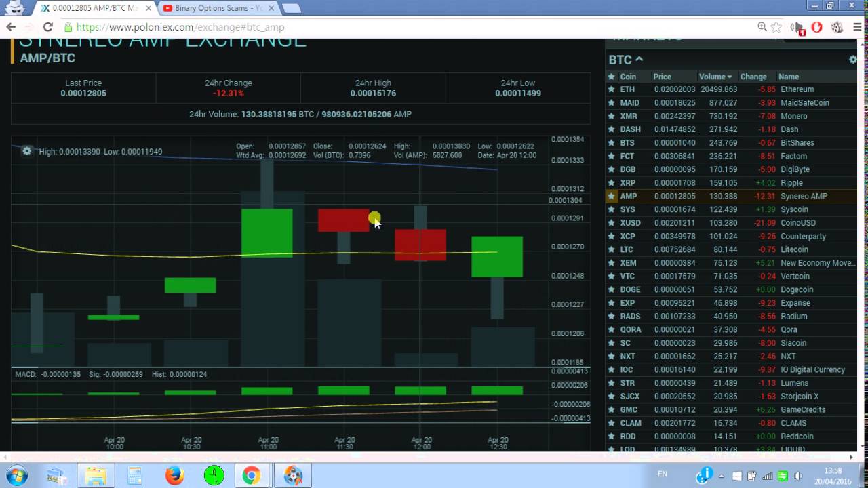Close the AMP/BTC browser tab
This screenshot has height=488, width=868.
click(147, 8)
